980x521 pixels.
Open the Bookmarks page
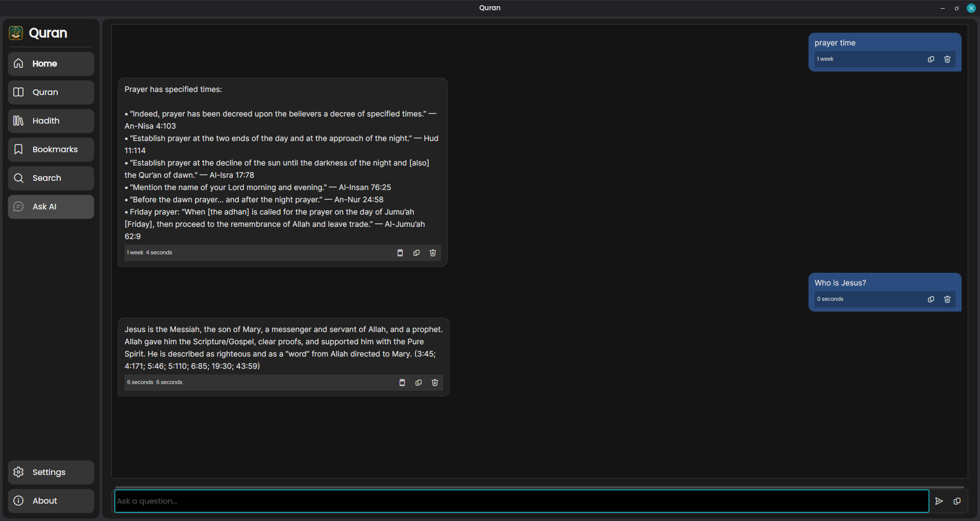coord(51,150)
